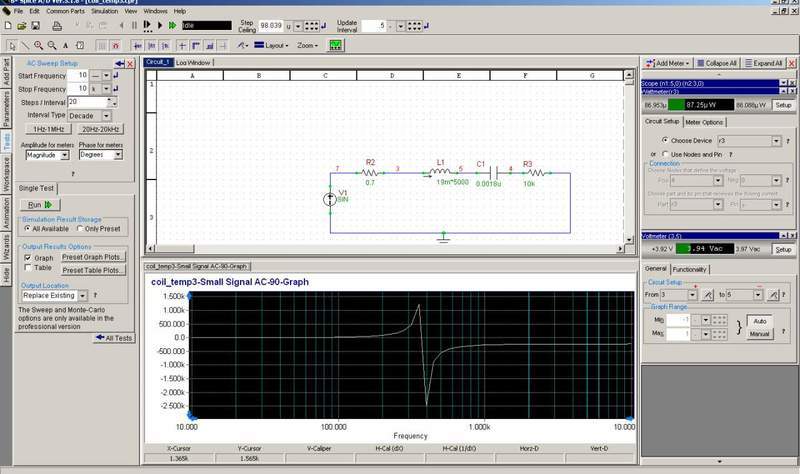
Task: Click in the Steps / Interval field
Action: pyautogui.click(x=85, y=102)
